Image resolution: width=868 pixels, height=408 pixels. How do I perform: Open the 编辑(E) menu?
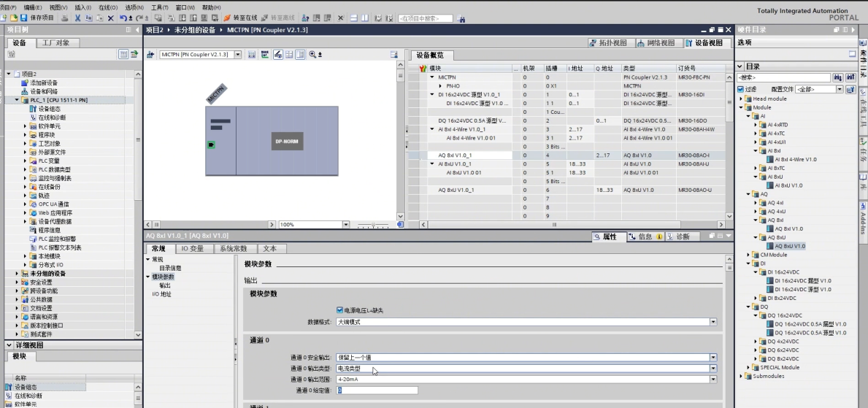[x=33, y=7]
